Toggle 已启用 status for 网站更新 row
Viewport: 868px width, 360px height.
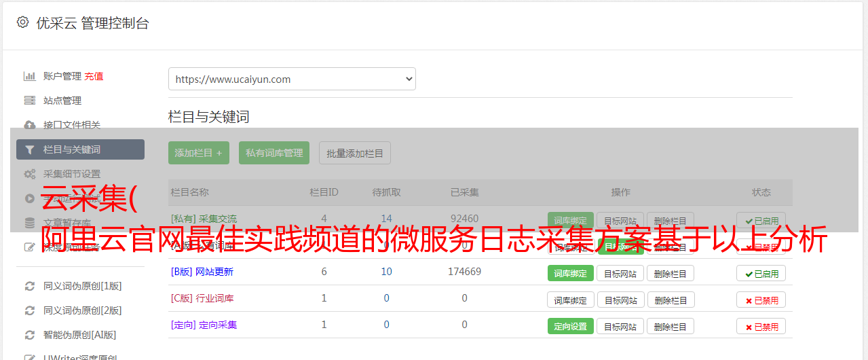click(x=761, y=273)
